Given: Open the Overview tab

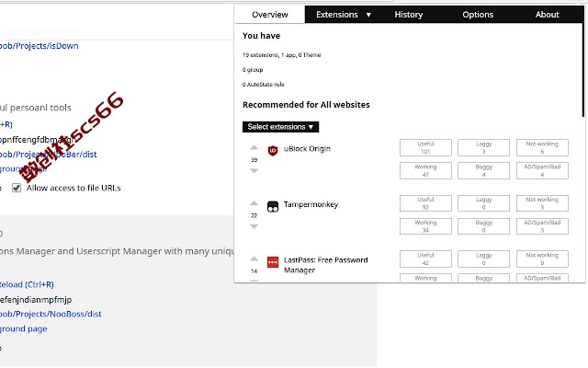Looking at the screenshot, I should pyautogui.click(x=269, y=15).
